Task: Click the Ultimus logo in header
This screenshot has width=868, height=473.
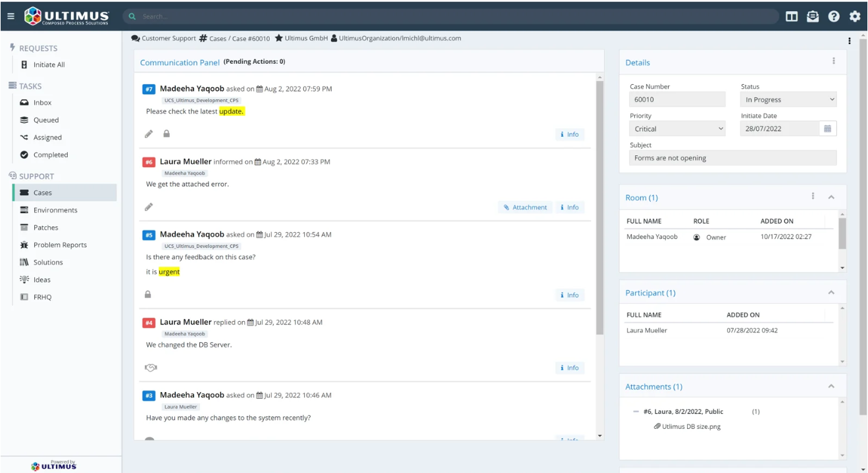Action: (67, 16)
